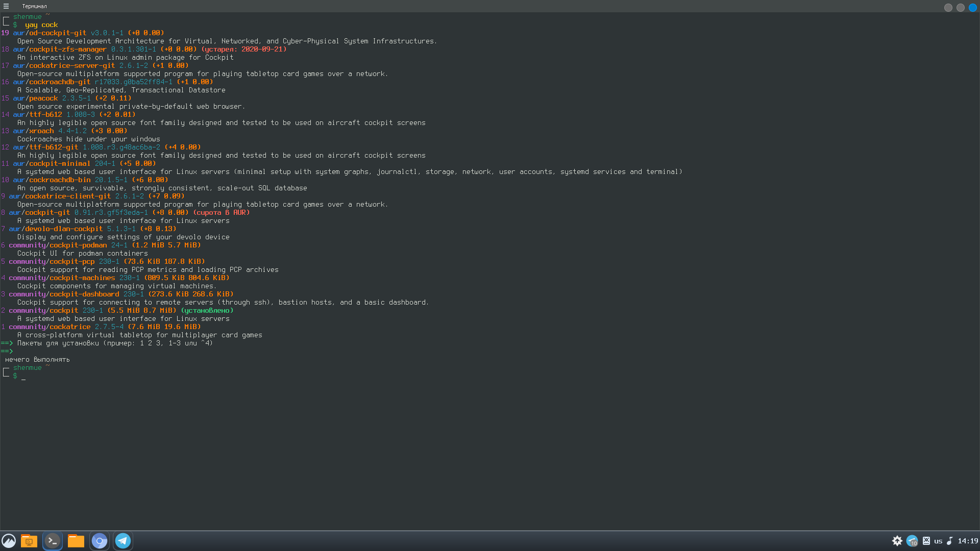Click the 'Терминал' window title
Image resolution: width=980 pixels, height=551 pixels.
[34, 6]
